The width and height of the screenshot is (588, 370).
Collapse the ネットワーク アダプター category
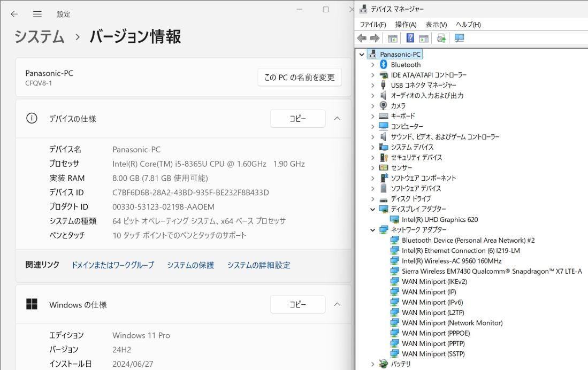[373, 230]
